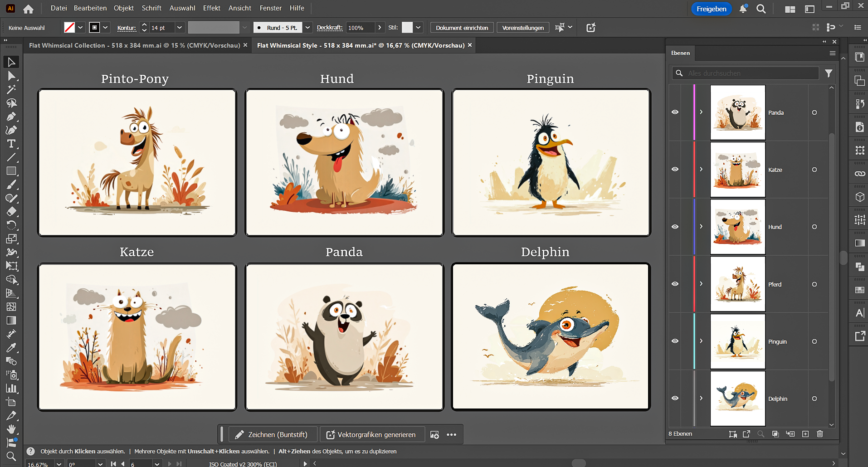Image resolution: width=868 pixels, height=467 pixels.
Task: Pick the Eyedropper tool
Action: pos(11,348)
